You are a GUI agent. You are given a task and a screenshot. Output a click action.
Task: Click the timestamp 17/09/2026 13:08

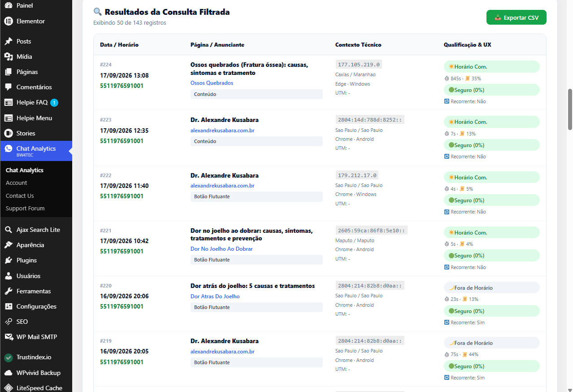pyautogui.click(x=124, y=75)
